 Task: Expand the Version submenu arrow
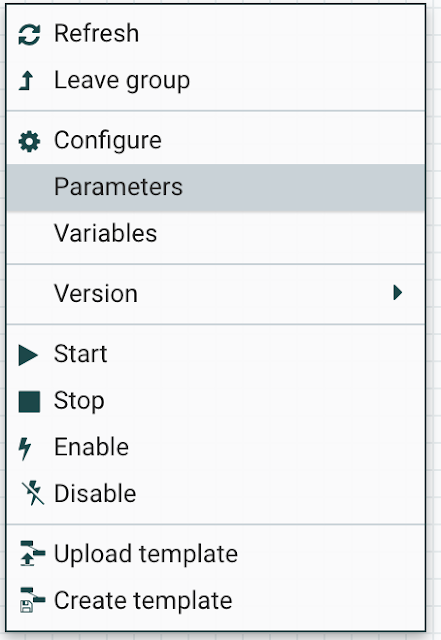397,293
